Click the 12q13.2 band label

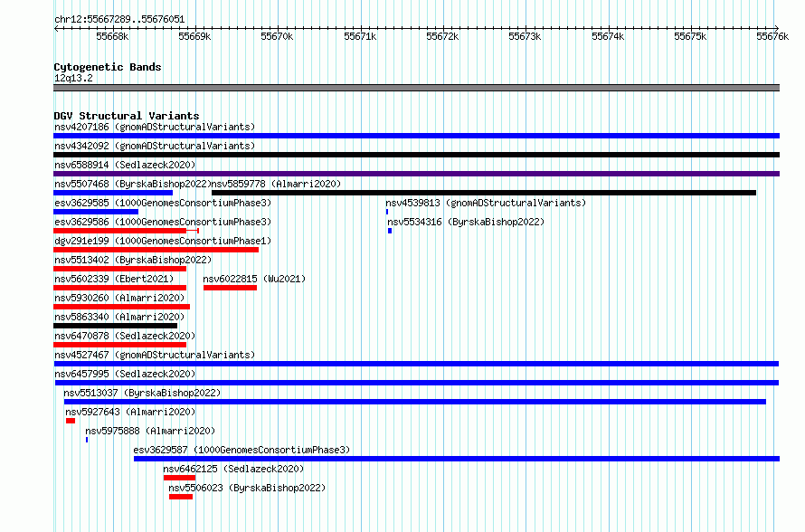73,78
